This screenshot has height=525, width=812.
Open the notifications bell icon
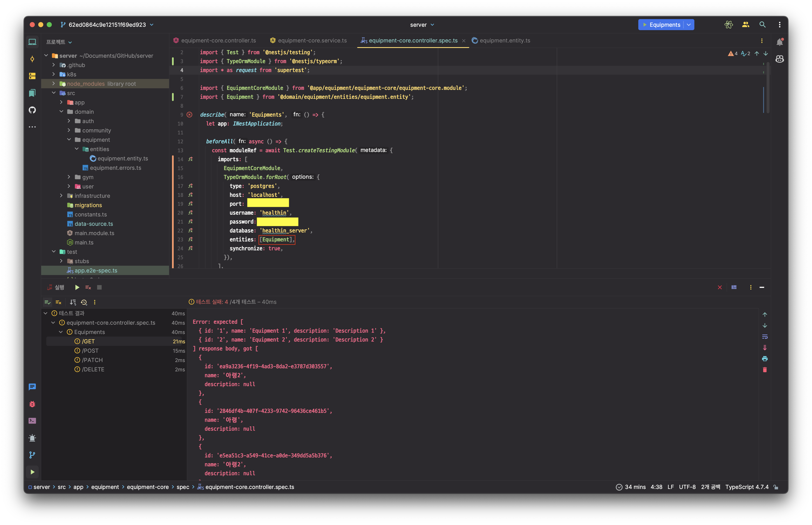[x=780, y=42]
